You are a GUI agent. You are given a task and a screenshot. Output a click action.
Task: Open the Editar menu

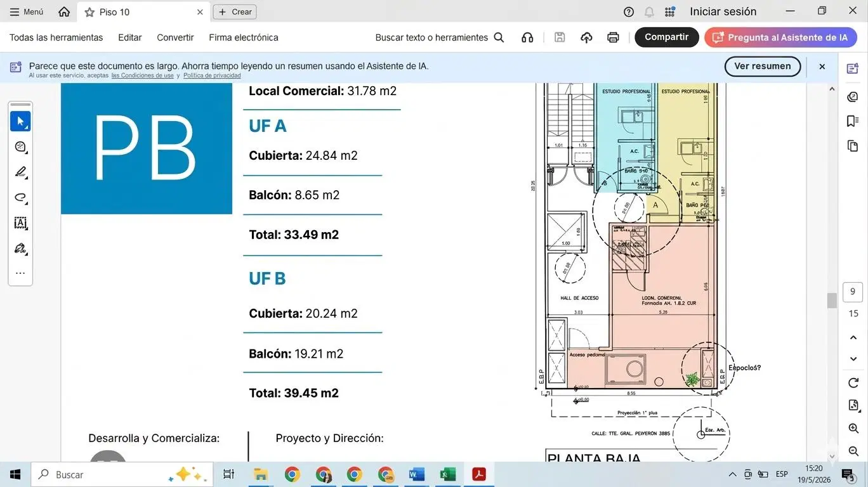[x=130, y=37]
